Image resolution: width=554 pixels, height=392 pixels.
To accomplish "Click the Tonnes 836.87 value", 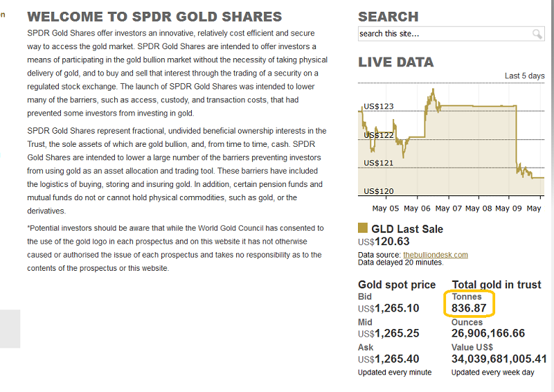I will click(x=469, y=308).
